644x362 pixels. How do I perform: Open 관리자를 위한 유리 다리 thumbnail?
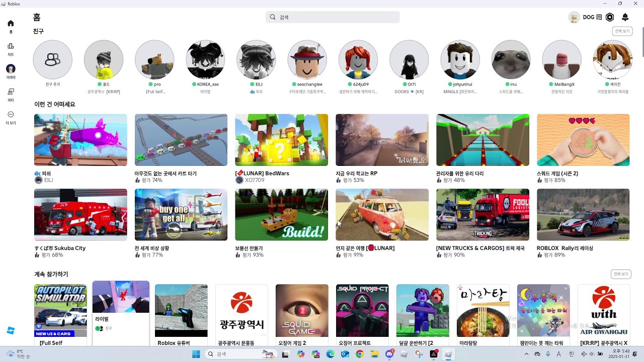[x=482, y=140]
